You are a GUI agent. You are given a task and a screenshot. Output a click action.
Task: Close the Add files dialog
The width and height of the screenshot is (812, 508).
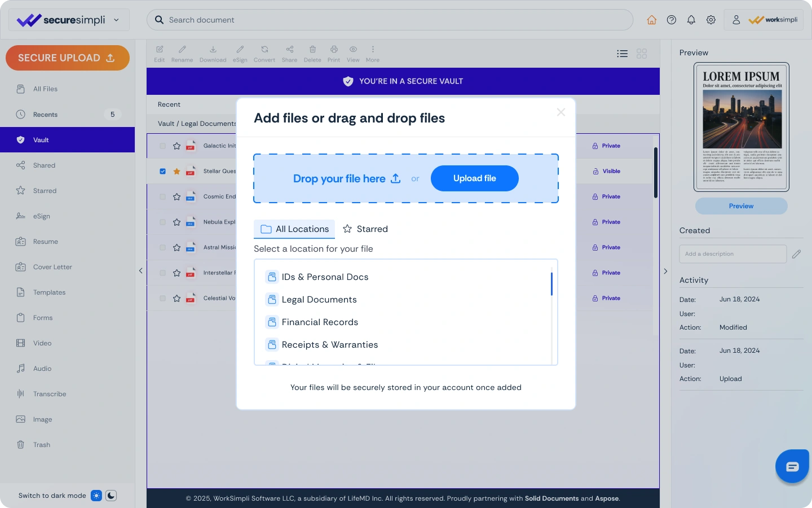tap(561, 112)
